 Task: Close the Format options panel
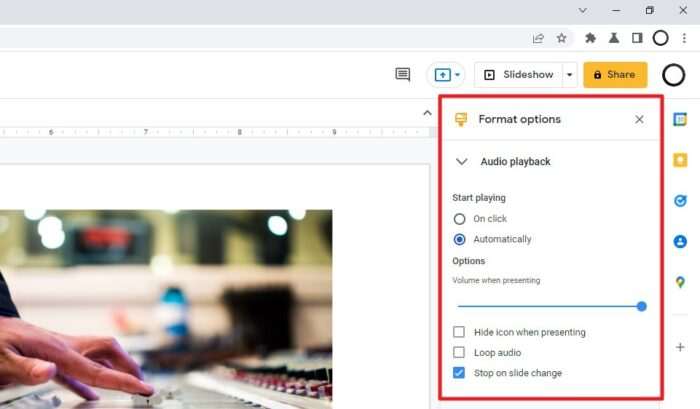coord(639,119)
